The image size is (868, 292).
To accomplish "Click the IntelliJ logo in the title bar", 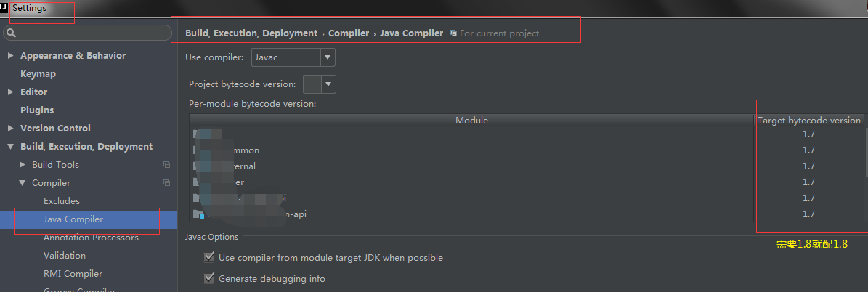I will pos(5,7).
